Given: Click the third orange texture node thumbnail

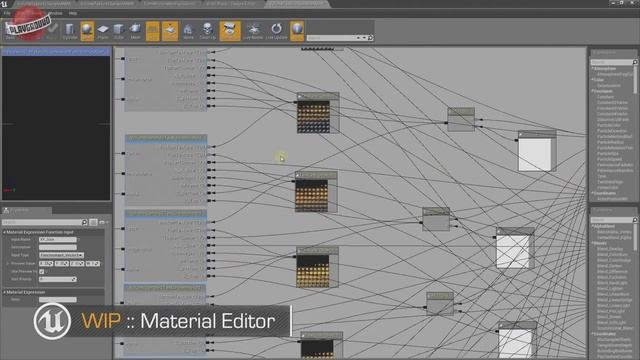Looking at the screenshot, I should click(x=313, y=271).
